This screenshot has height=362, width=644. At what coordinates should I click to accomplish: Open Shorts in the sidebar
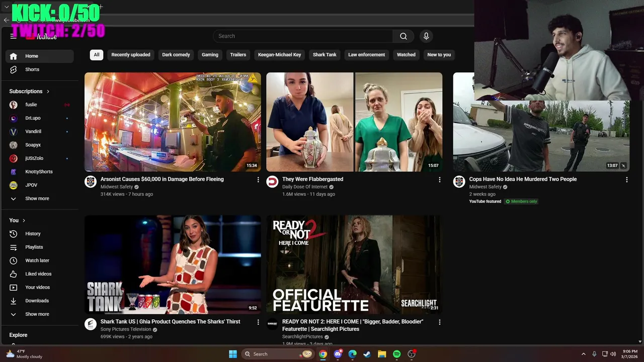pyautogui.click(x=40, y=69)
